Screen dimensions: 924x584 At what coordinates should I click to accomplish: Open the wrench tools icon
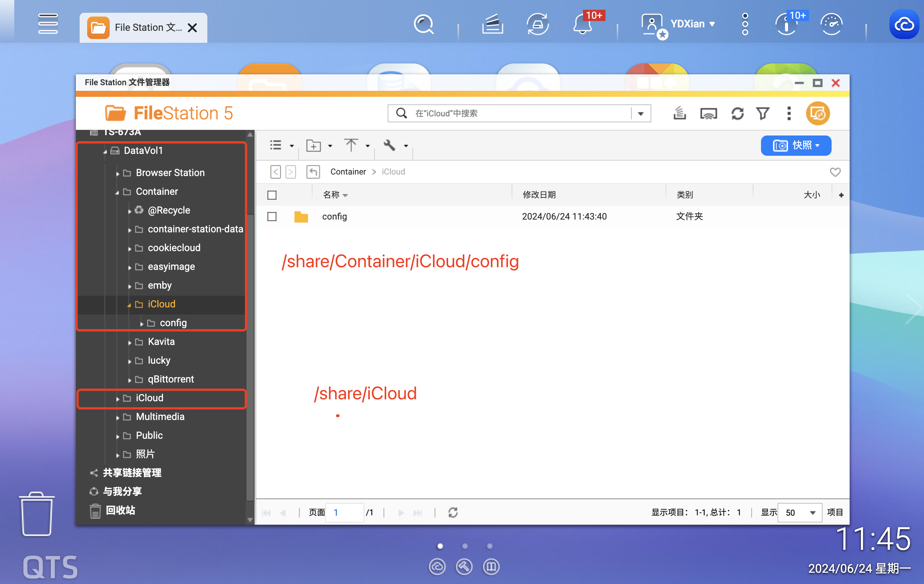pos(389,145)
